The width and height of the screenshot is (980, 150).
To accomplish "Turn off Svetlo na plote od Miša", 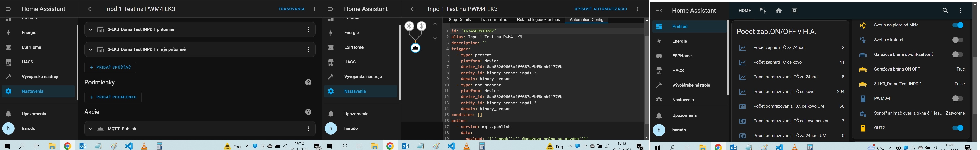I will coord(957,25).
